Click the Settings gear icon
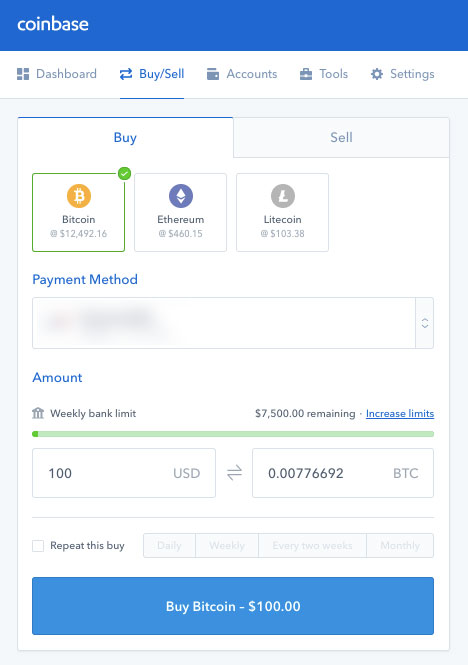Screen dimensions: 468x665 [377, 74]
